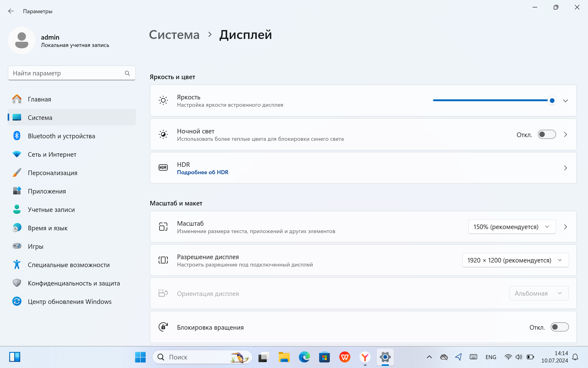Click the back arrow in Settings header
The image size is (588, 368).
tap(11, 11)
